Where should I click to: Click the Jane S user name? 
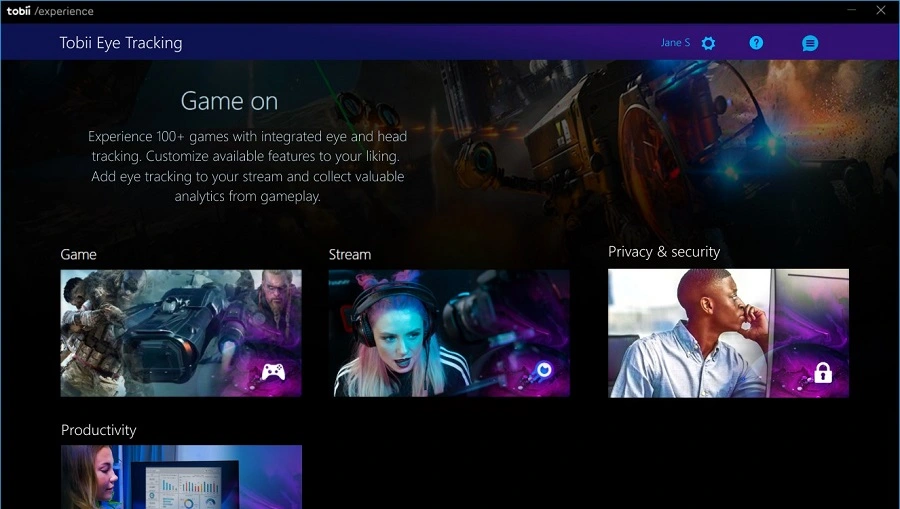(x=675, y=42)
